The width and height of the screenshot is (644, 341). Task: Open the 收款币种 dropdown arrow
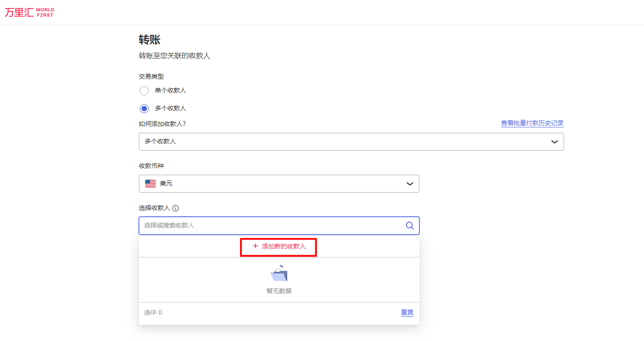coord(410,184)
